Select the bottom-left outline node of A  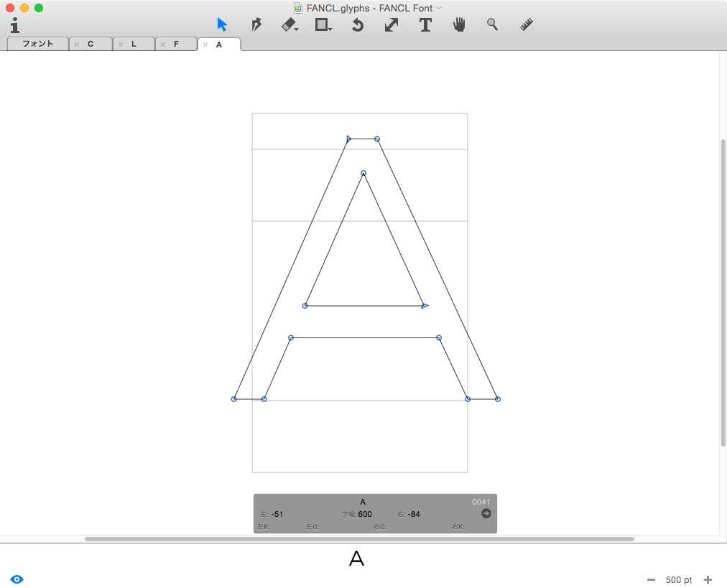233,399
